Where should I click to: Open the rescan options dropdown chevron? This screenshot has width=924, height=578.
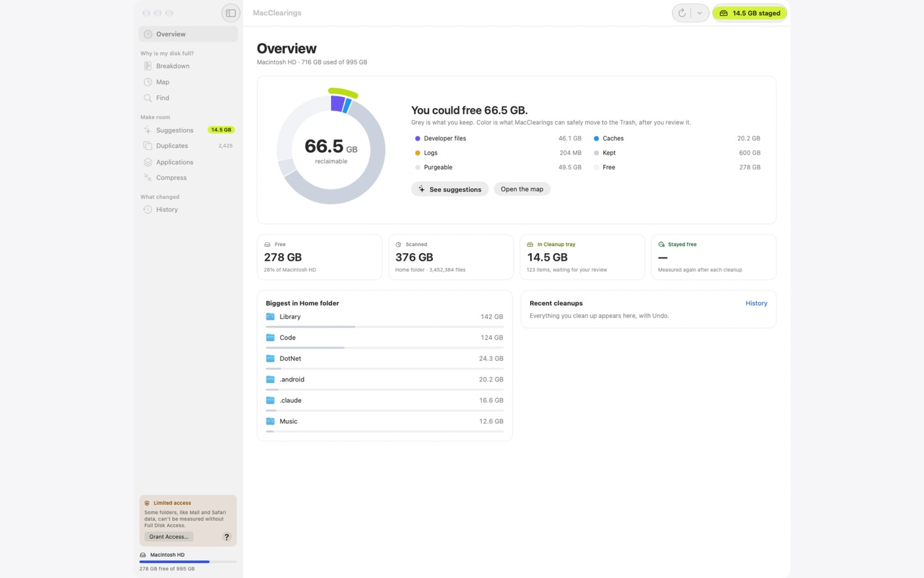(699, 13)
